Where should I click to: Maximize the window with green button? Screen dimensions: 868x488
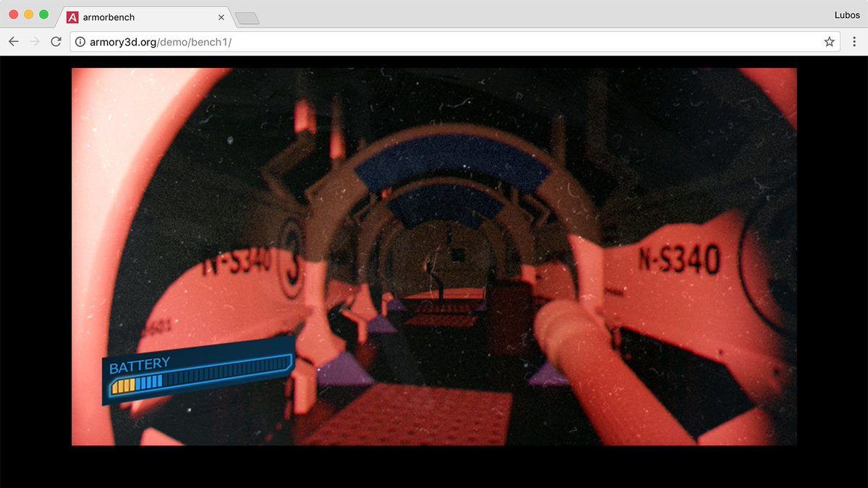(x=43, y=14)
